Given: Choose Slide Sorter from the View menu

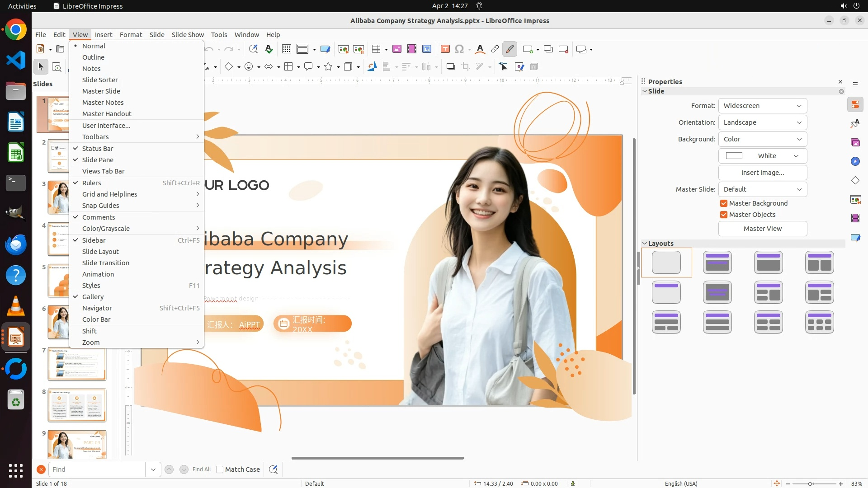Looking at the screenshot, I should tap(100, 80).
